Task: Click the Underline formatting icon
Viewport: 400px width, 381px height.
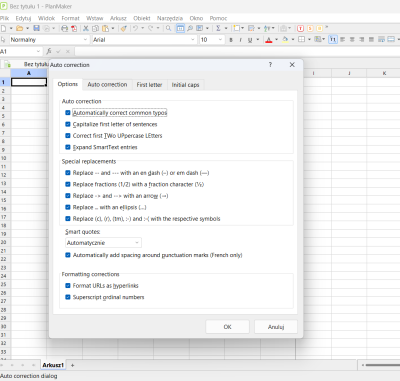Action: click(250, 40)
